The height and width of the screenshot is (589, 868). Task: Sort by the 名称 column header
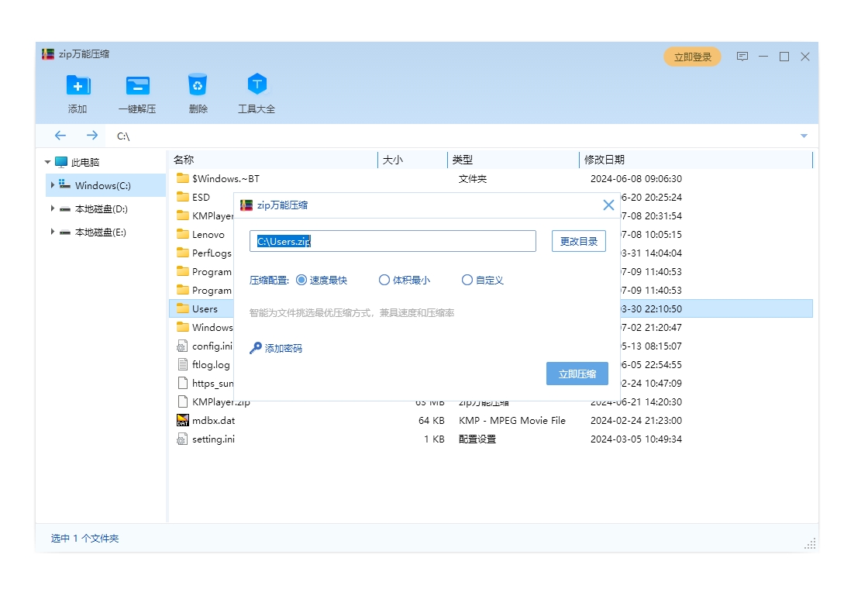[273, 160]
